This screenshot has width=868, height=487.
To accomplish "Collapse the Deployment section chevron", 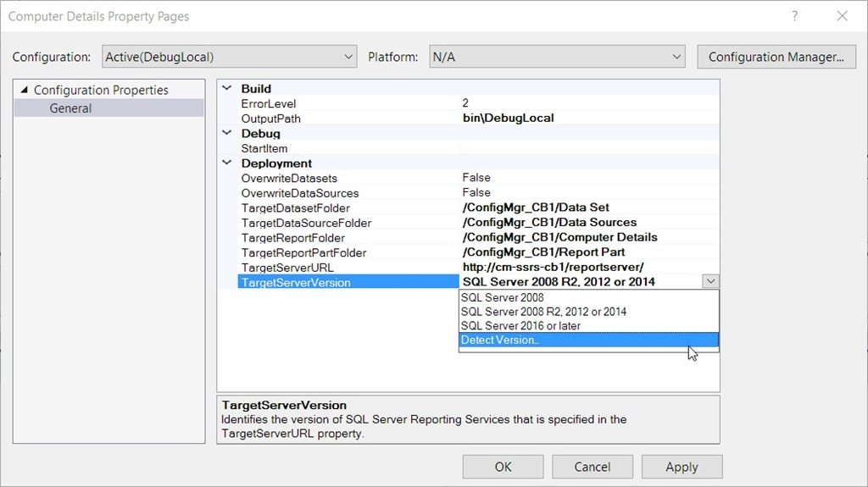I will click(227, 163).
